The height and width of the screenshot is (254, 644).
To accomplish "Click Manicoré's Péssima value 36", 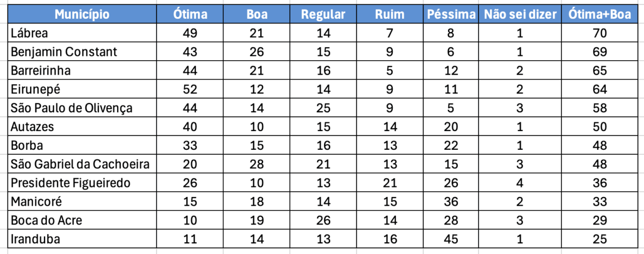I will tap(451, 201).
